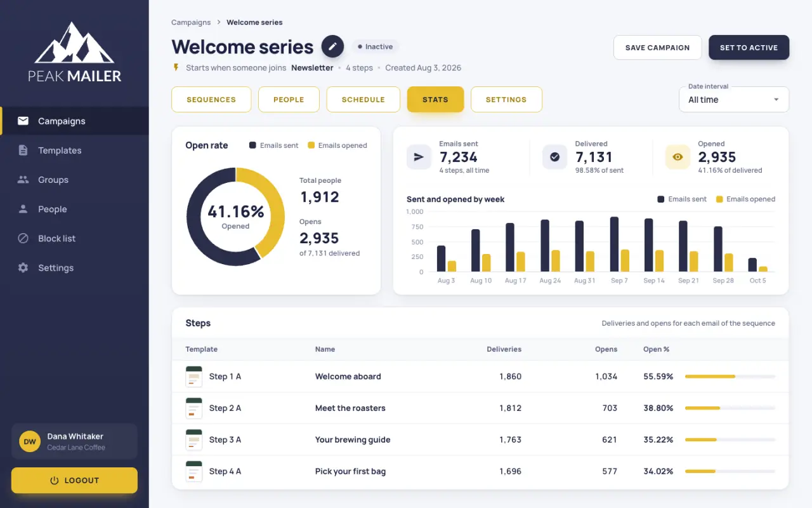
Task: Click the Logout button
Action: coord(74,480)
